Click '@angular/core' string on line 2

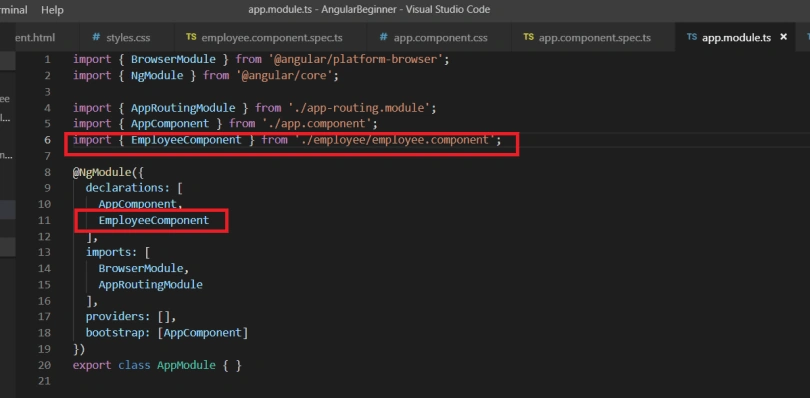284,75
